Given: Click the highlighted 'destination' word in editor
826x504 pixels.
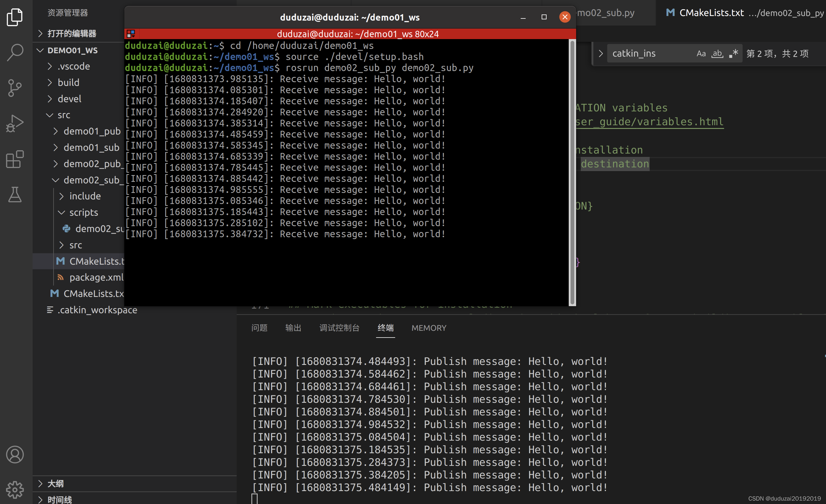Looking at the screenshot, I should (615, 164).
